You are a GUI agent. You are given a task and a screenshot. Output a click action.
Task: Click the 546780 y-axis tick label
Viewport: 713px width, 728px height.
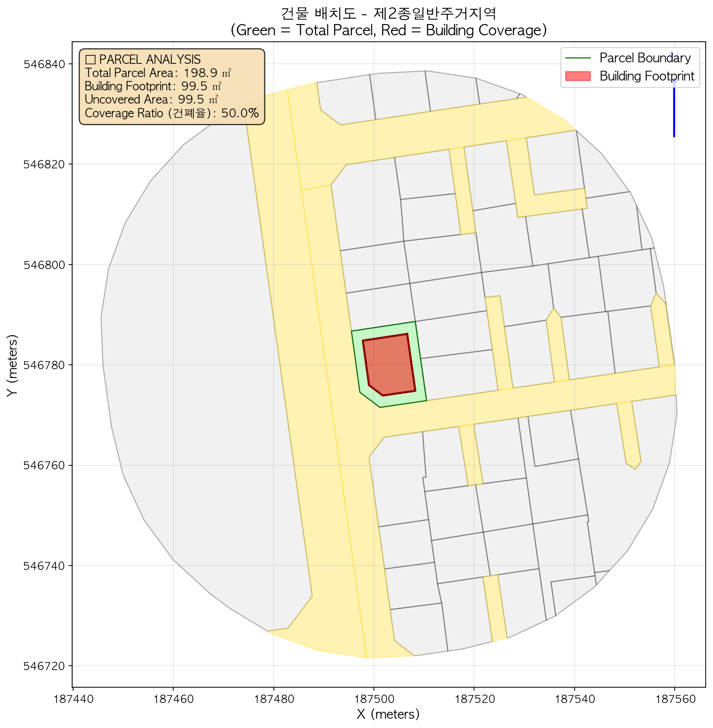[45, 365]
